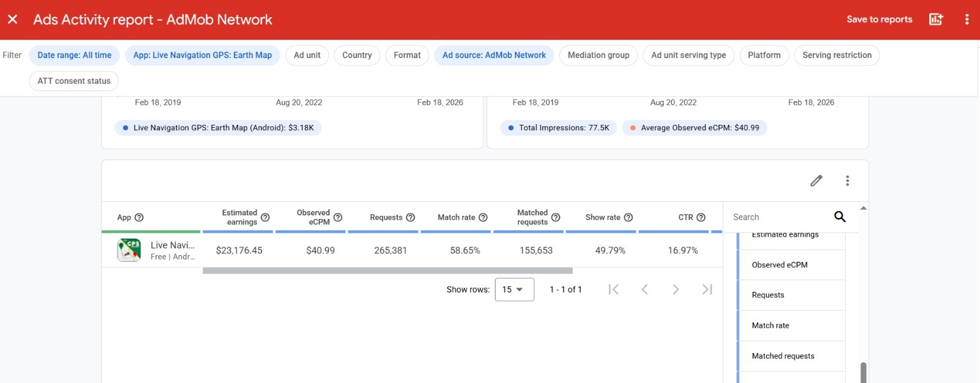Viewport: 980px width, 383px height.
Task: Select Matched requests in metrics list
Action: [791, 356]
